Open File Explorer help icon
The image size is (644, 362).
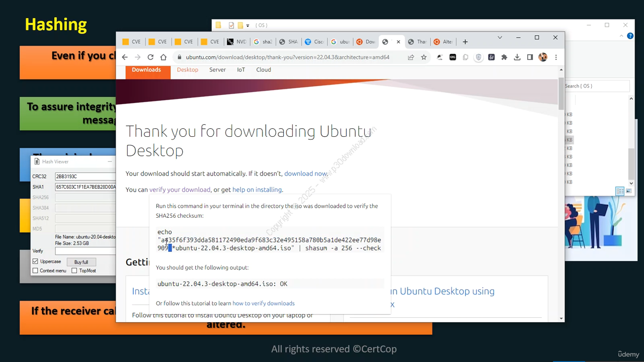pos(629,36)
